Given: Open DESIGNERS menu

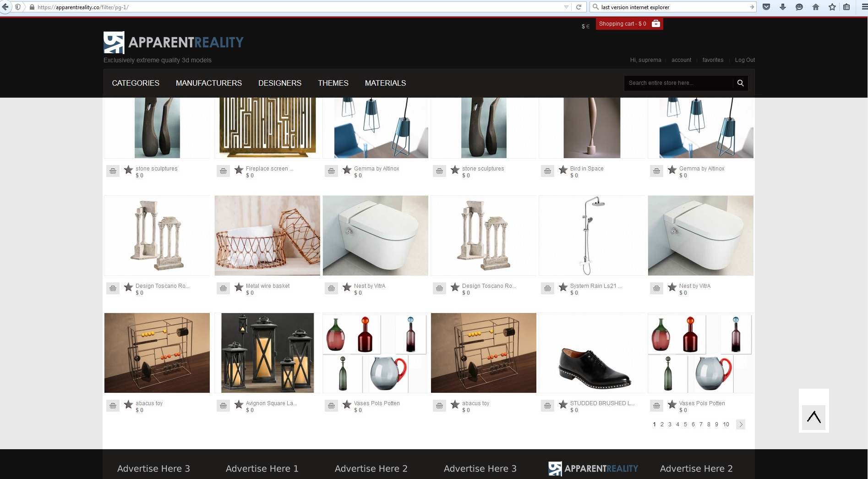Looking at the screenshot, I should [280, 83].
